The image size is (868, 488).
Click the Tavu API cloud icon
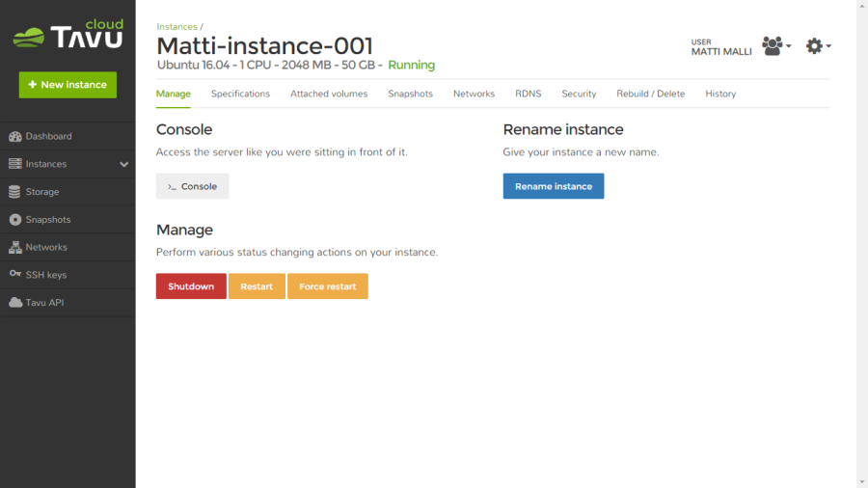click(x=14, y=303)
